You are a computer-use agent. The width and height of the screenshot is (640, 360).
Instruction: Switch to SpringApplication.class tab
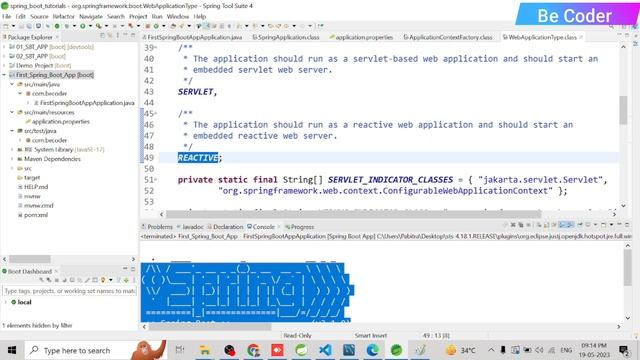pyautogui.click(x=286, y=37)
